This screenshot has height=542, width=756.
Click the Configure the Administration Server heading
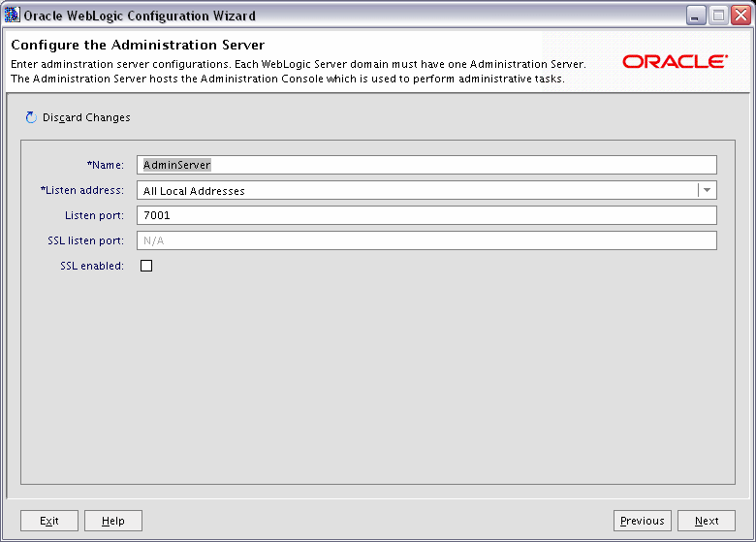click(138, 45)
